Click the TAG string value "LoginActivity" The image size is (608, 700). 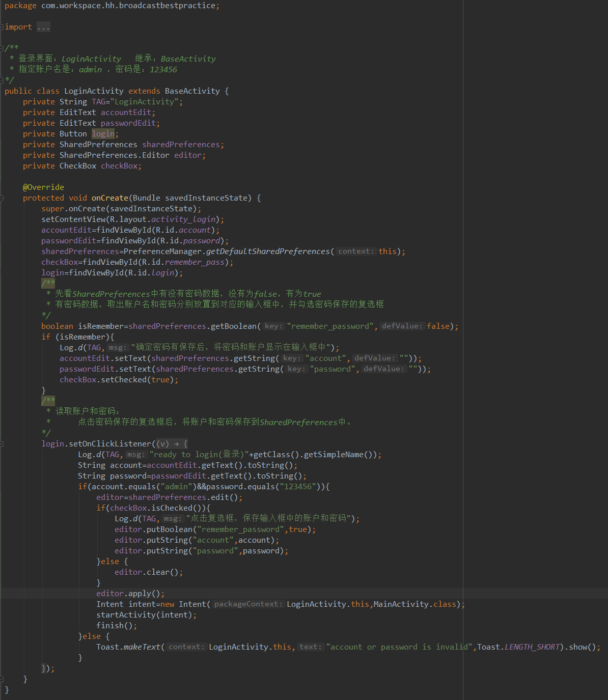[145, 102]
